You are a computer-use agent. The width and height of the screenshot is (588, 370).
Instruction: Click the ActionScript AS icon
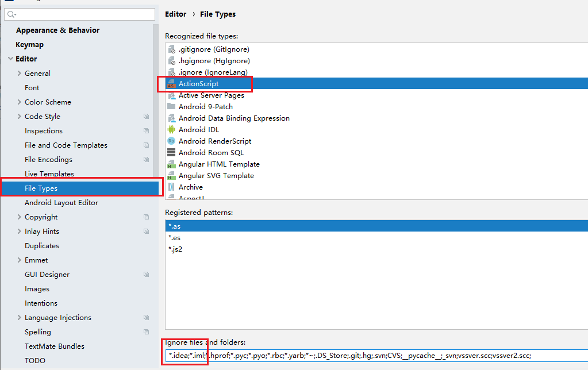point(171,84)
